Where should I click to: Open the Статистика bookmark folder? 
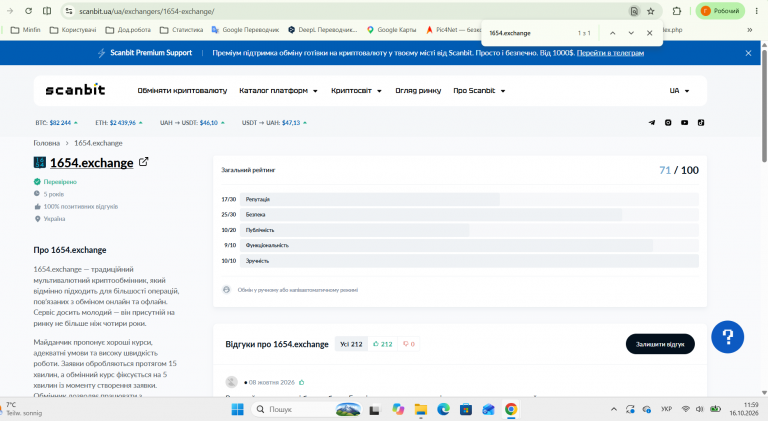182,30
